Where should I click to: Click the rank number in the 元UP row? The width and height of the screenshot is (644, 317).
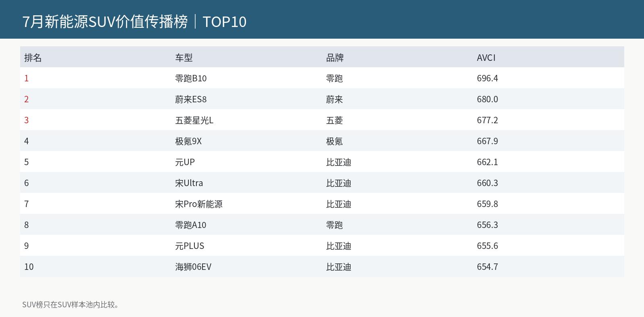(27, 162)
